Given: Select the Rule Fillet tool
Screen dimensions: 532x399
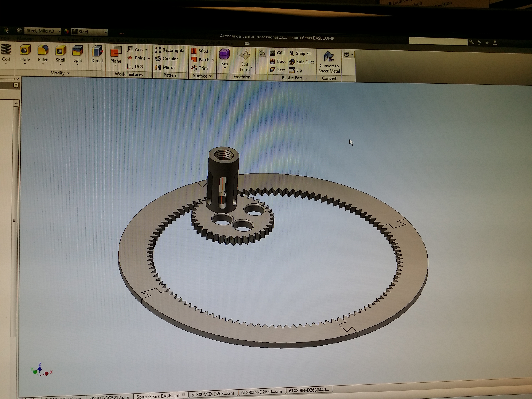Looking at the screenshot, I should pos(302,62).
